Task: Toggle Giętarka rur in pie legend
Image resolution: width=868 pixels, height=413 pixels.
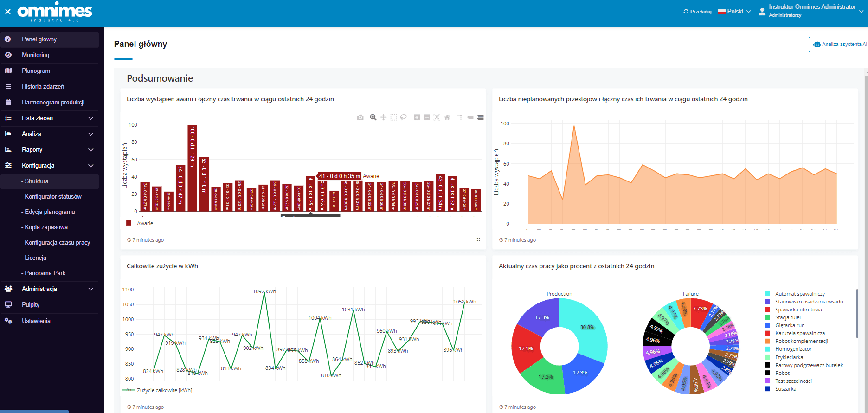Action: coord(784,325)
